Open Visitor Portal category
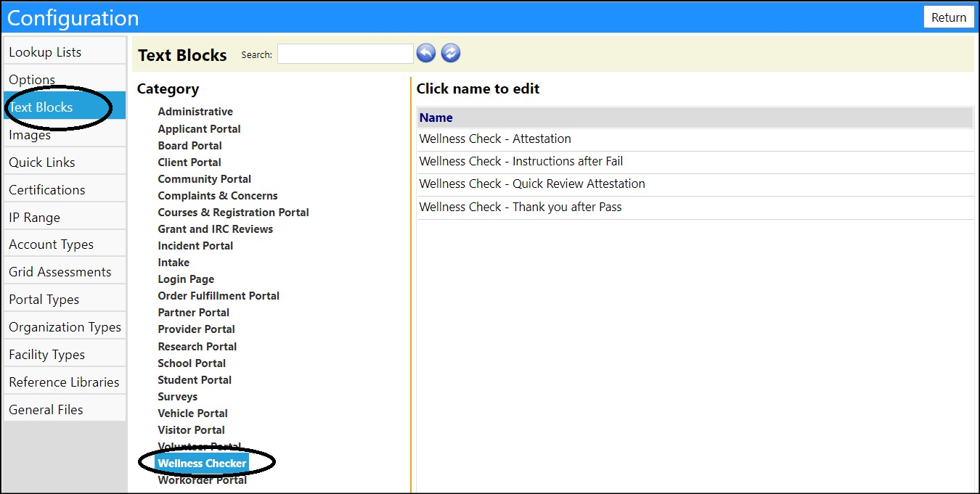This screenshot has height=494, width=980. [191, 429]
